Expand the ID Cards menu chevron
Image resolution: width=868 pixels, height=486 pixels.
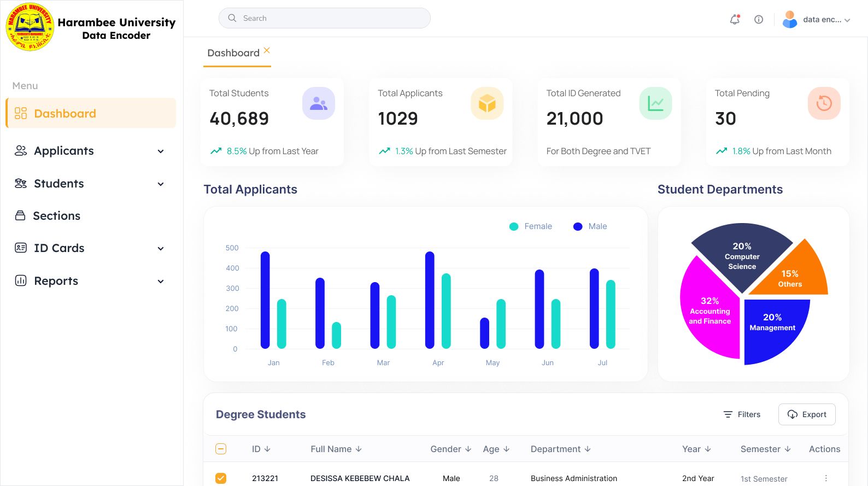tap(161, 249)
